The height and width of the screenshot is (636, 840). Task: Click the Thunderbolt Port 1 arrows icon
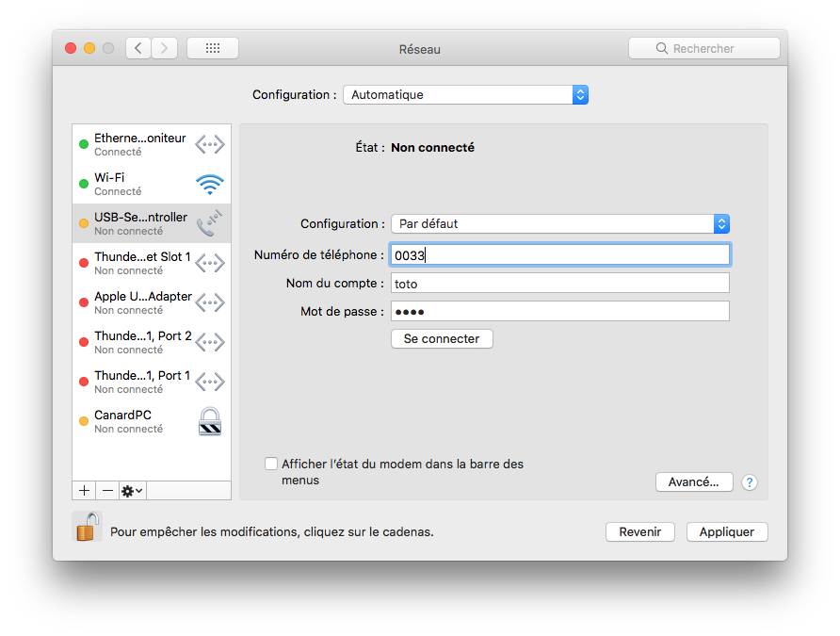(209, 382)
